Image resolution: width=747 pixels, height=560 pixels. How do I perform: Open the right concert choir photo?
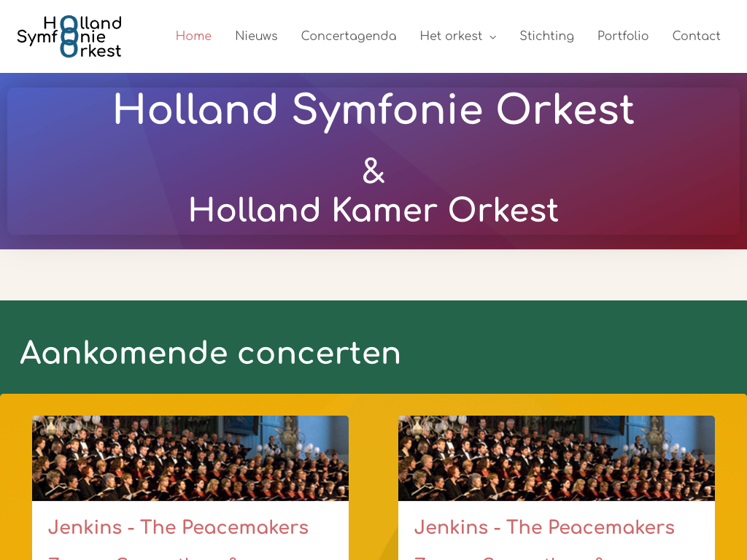tap(557, 458)
